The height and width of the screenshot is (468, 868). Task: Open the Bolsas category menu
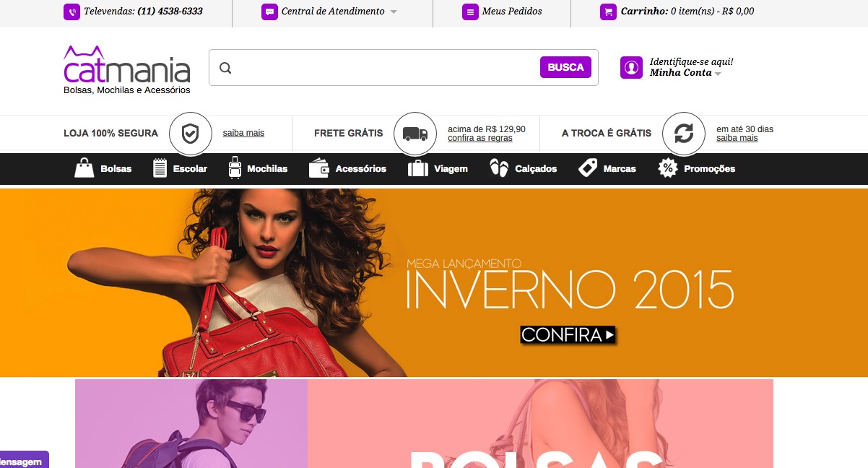point(104,168)
